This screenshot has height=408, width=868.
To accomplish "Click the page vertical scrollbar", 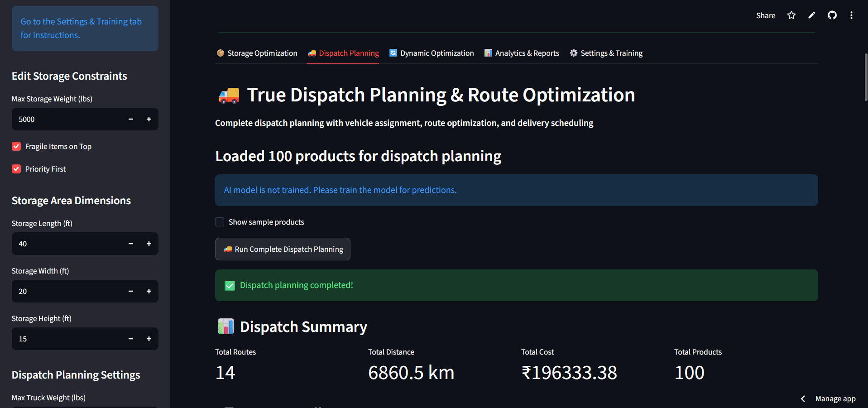I will click(866, 77).
